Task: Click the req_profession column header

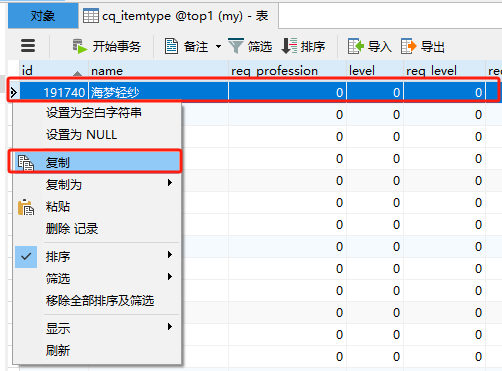Action: tap(287, 70)
